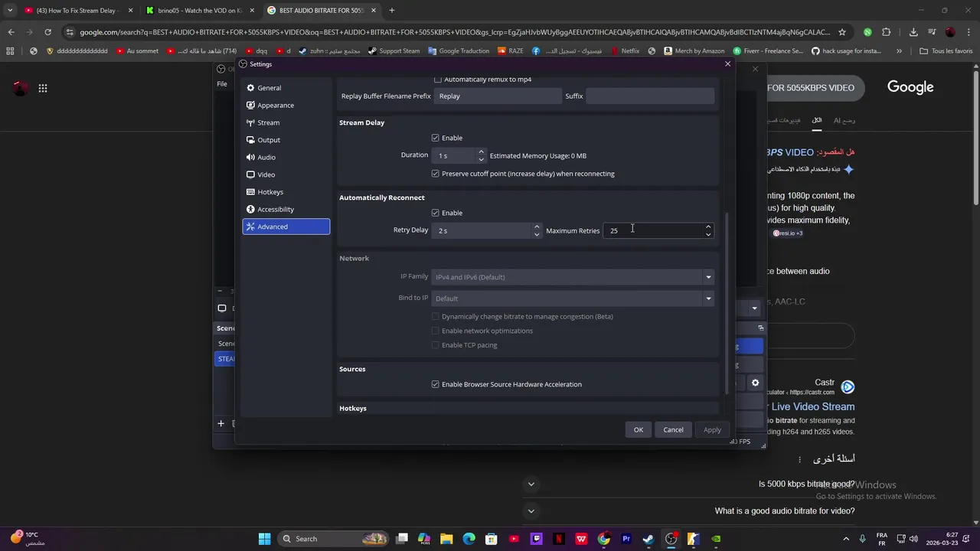The height and width of the screenshot is (551, 980).
Task: Increase Maximum Retries value
Action: point(708,227)
